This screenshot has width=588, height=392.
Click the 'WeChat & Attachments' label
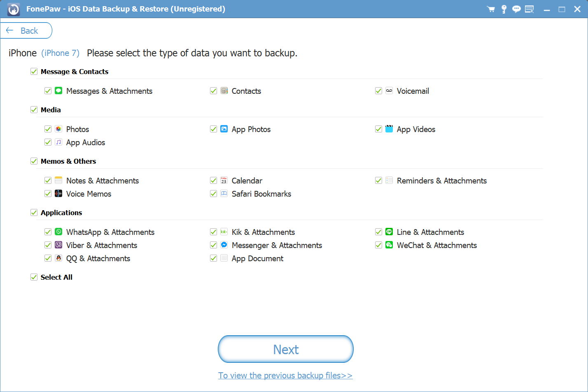click(437, 245)
